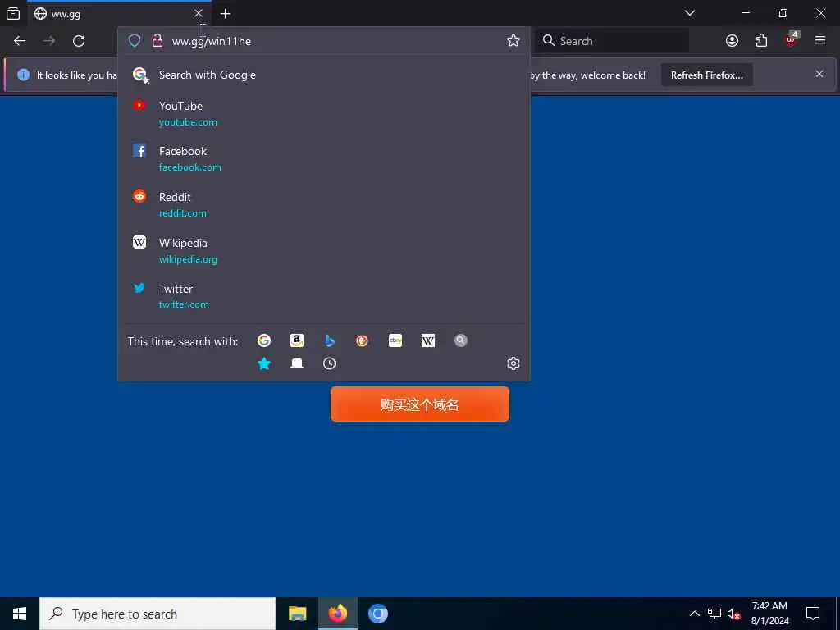Open the list all tabs dropdown
Screen dimensions: 840x630
[x=690, y=13]
